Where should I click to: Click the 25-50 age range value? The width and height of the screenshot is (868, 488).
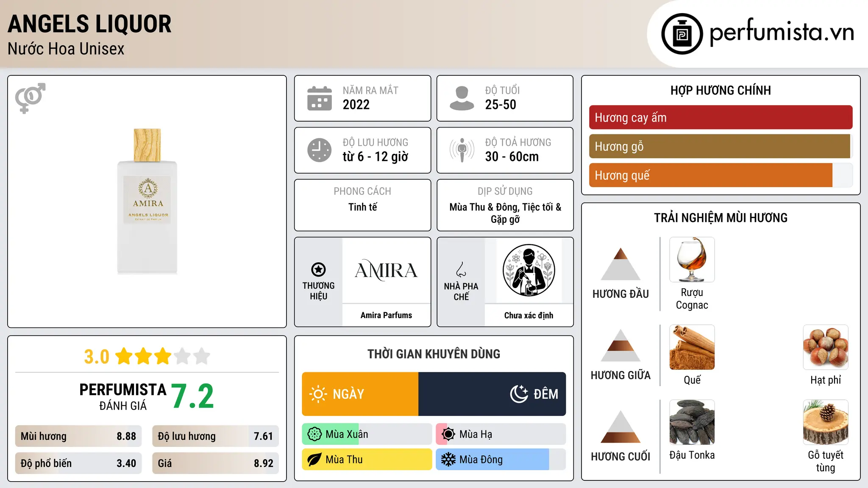(501, 105)
